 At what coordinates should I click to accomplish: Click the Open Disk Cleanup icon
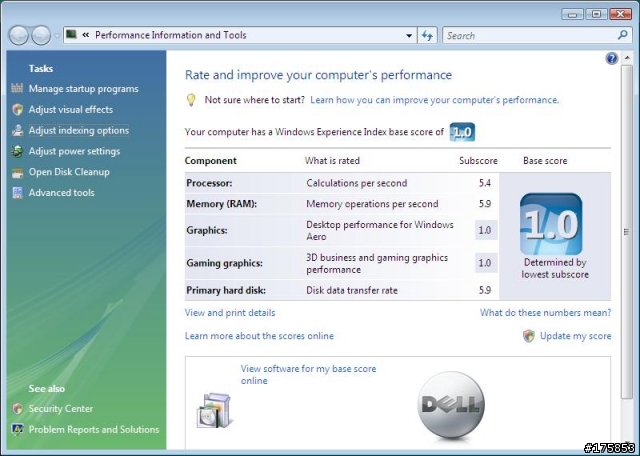click(17, 172)
